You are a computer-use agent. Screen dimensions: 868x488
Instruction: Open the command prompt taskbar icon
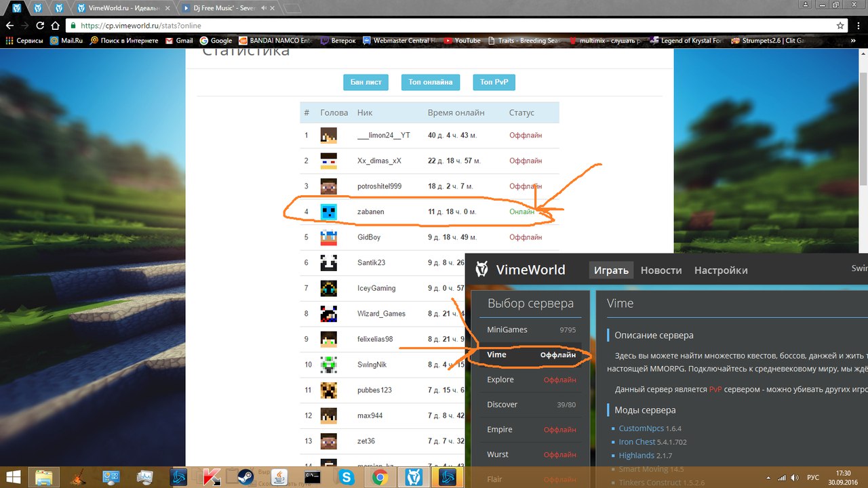313,477
